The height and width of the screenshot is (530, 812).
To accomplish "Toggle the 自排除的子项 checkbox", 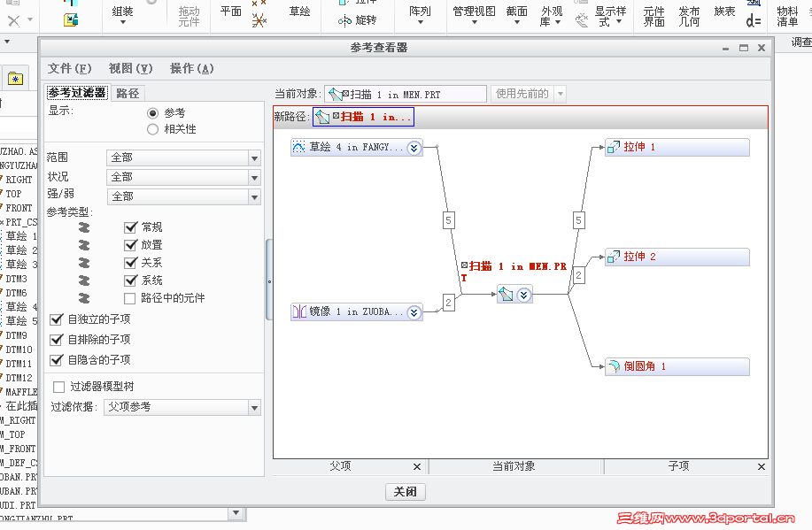I will (x=57, y=340).
